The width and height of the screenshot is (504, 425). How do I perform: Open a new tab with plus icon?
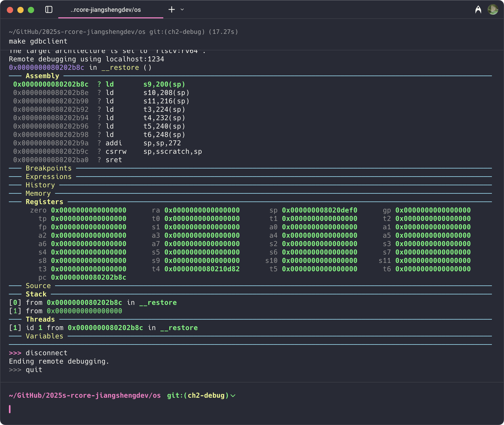[171, 10]
